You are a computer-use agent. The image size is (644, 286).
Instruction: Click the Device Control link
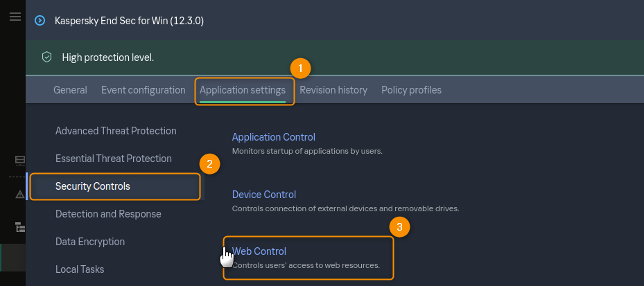(x=263, y=195)
